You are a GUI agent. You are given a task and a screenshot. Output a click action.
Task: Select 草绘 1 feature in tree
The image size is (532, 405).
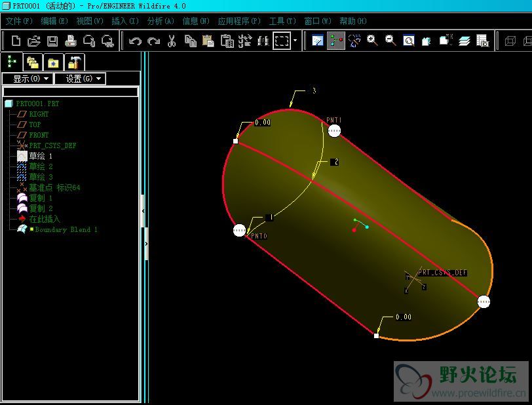[x=41, y=156]
